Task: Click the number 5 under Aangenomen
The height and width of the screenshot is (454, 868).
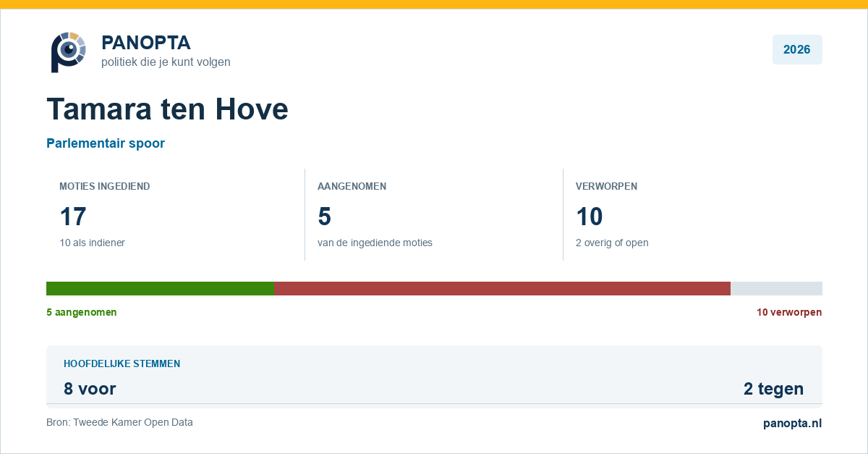Action: pyautogui.click(x=325, y=217)
